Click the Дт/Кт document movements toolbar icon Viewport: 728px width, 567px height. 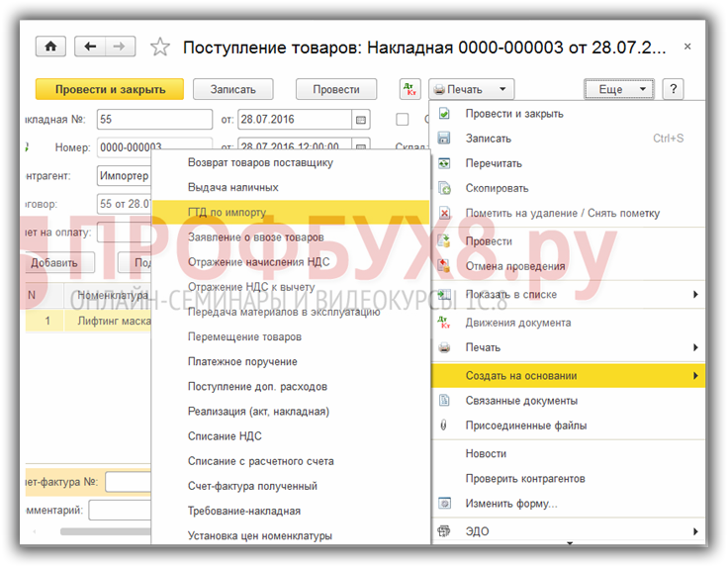(x=410, y=89)
